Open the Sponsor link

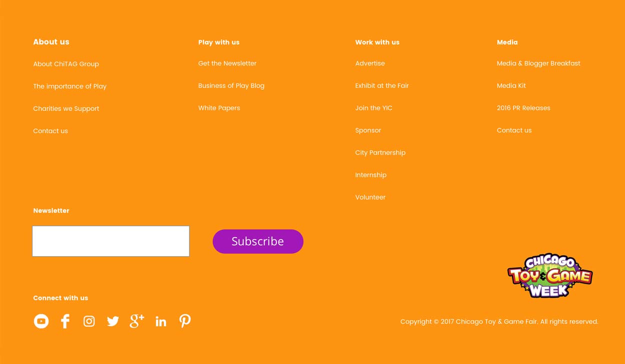368,130
